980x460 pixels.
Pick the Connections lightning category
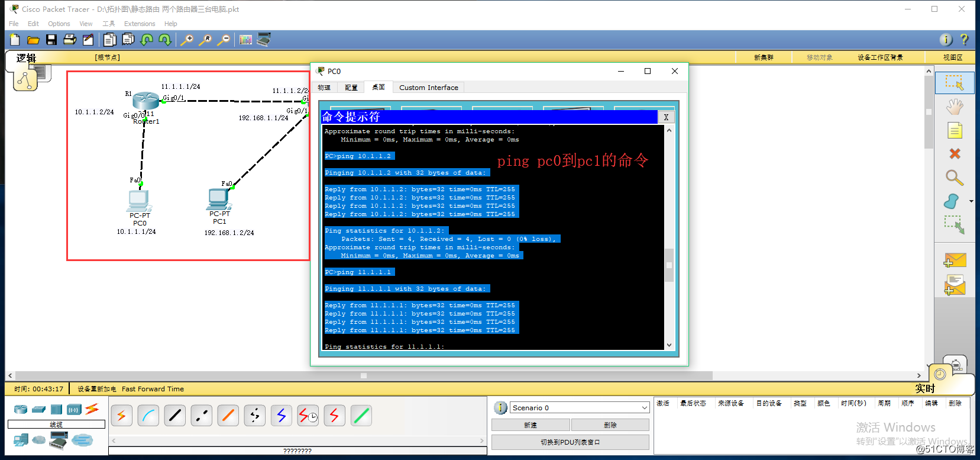tap(92, 409)
